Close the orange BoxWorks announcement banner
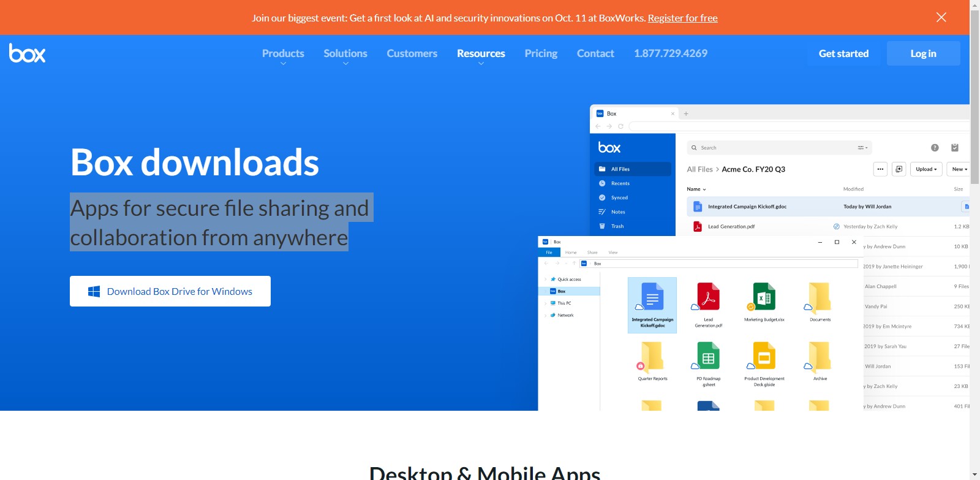The image size is (980, 480). click(941, 17)
